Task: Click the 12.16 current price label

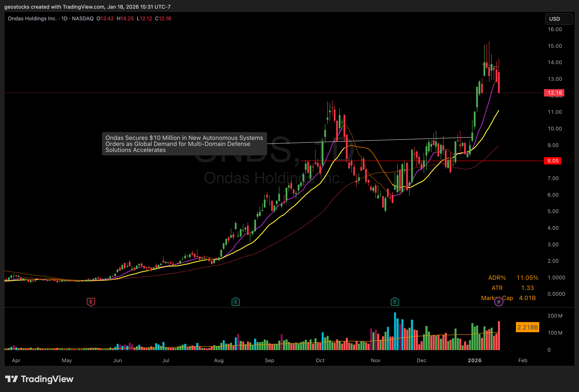Action: point(554,93)
